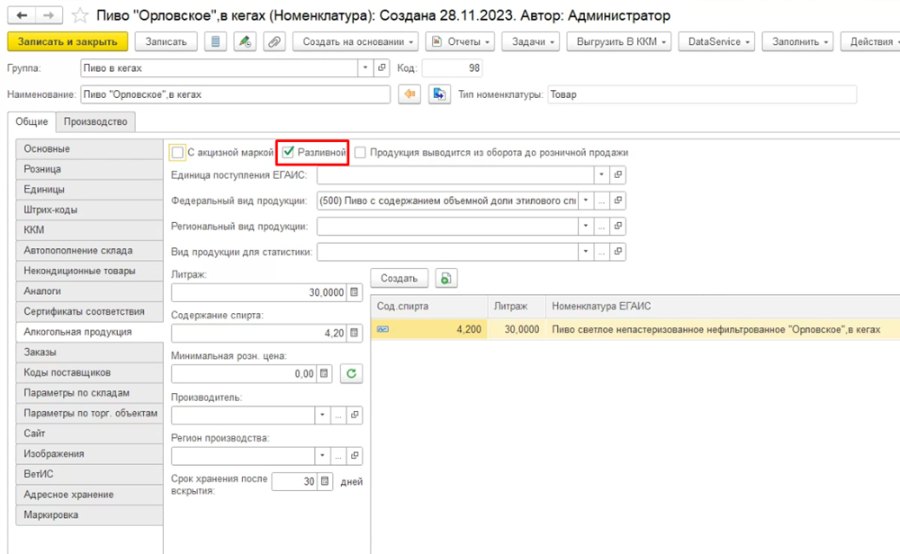Go forward with the right arrow
This screenshot has width=900, height=554.
(49, 16)
